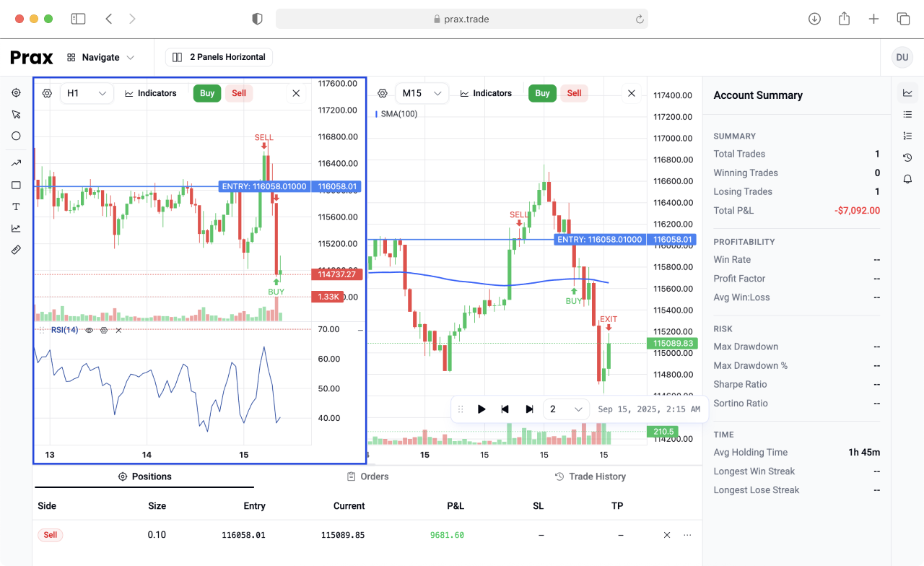Toggle RSI(14) visibility with the eye icon
924x566 pixels.
[88, 329]
